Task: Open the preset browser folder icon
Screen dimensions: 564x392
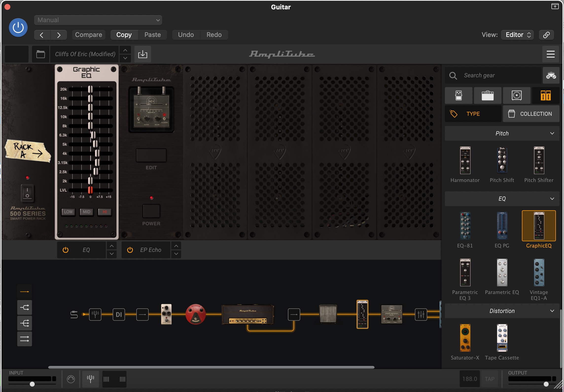Action: 40,54
